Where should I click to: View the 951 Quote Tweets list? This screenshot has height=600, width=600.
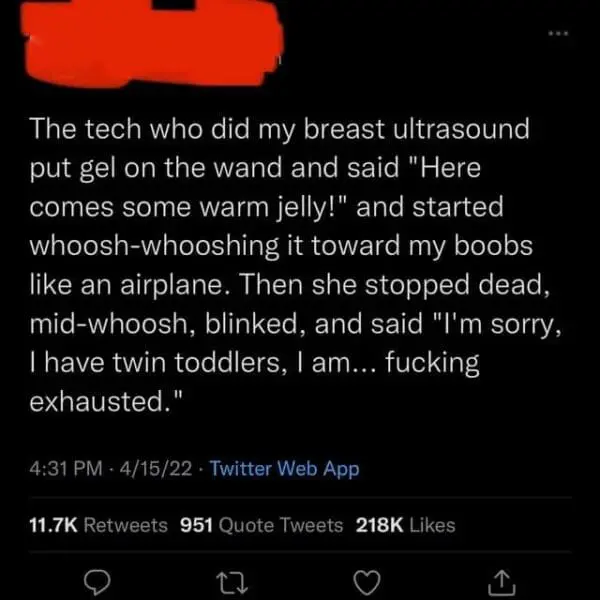(x=262, y=525)
